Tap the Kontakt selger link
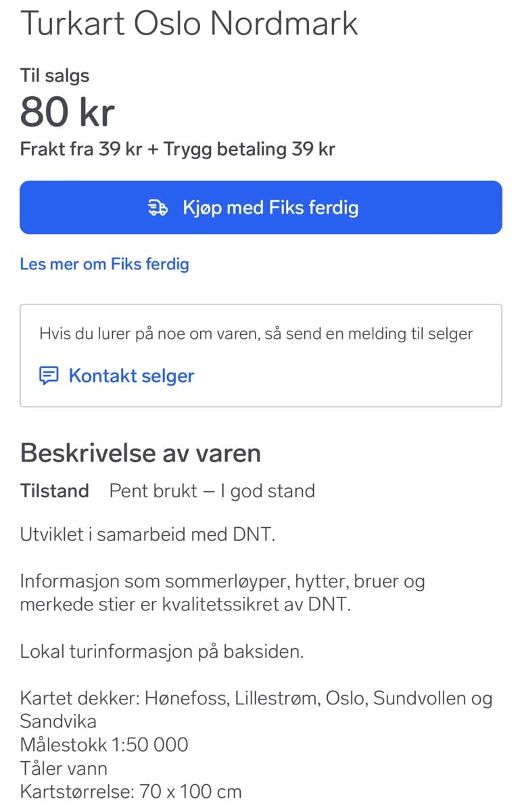Image resolution: width=522 pixels, height=812 pixels. point(131,376)
